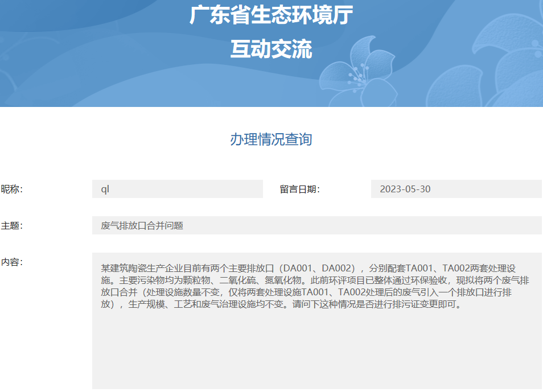The height and width of the screenshot is (392, 543).
Task: Click the 互动交流 subtitle in banner
Action: 271,49
